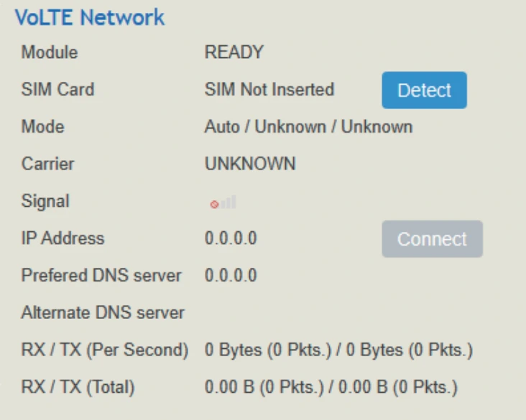This screenshot has height=420, width=526.
Task: Click the IP Address value 0.0.0.0
Action: pyautogui.click(x=231, y=238)
